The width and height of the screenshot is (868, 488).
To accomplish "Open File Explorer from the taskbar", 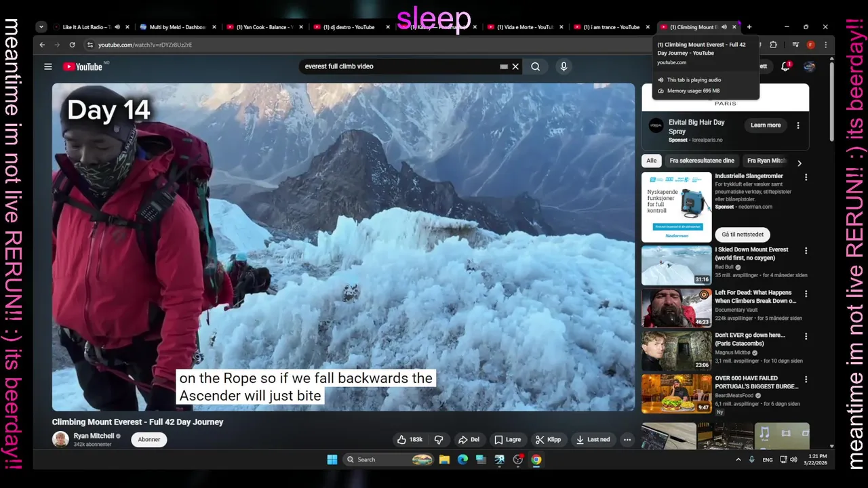I will [444, 460].
